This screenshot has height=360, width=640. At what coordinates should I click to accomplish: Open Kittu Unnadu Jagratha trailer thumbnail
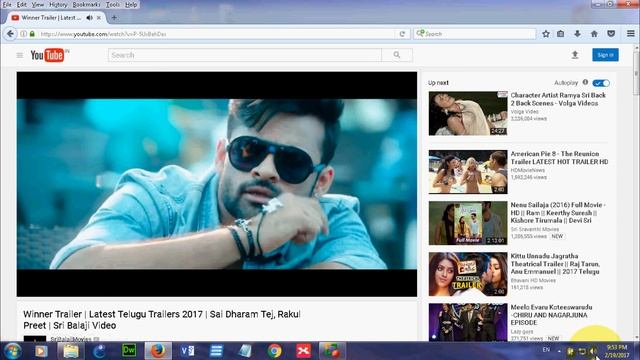(x=468, y=274)
